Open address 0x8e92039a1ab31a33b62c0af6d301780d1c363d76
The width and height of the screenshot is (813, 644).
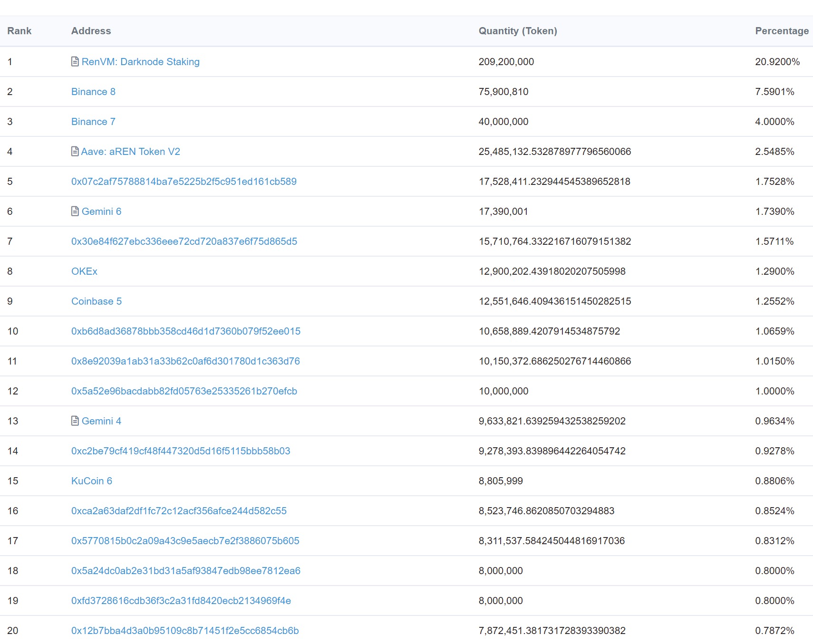[x=185, y=361]
